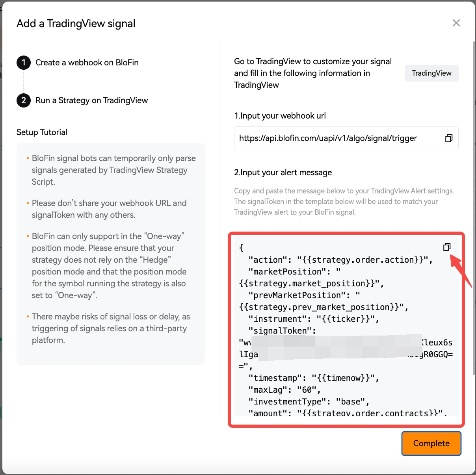476x475 pixels.
Task: Open the TradingView button
Action: [x=431, y=73]
